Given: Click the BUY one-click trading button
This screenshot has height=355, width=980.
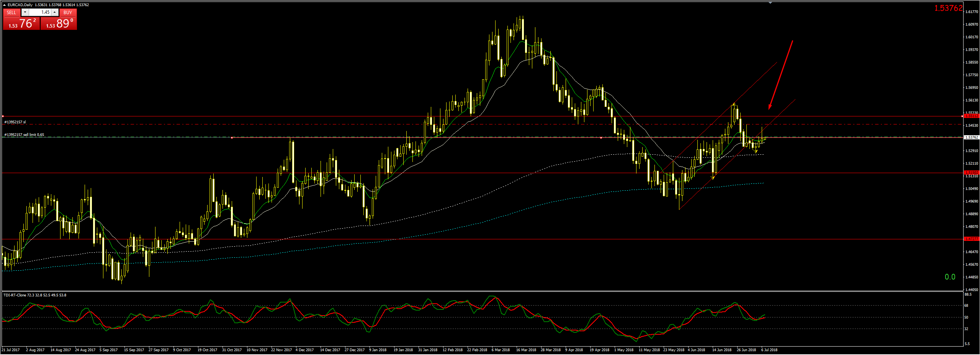Looking at the screenshot, I should pyautogui.click(x=68, y=12).
